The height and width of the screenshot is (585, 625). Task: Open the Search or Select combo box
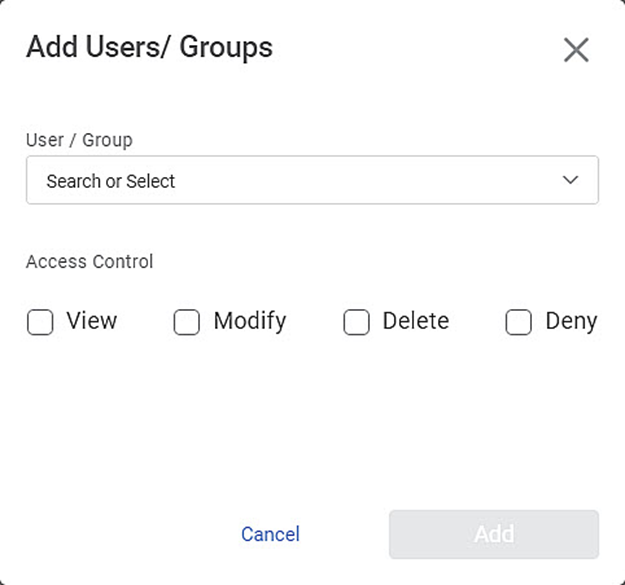point(312,180)
